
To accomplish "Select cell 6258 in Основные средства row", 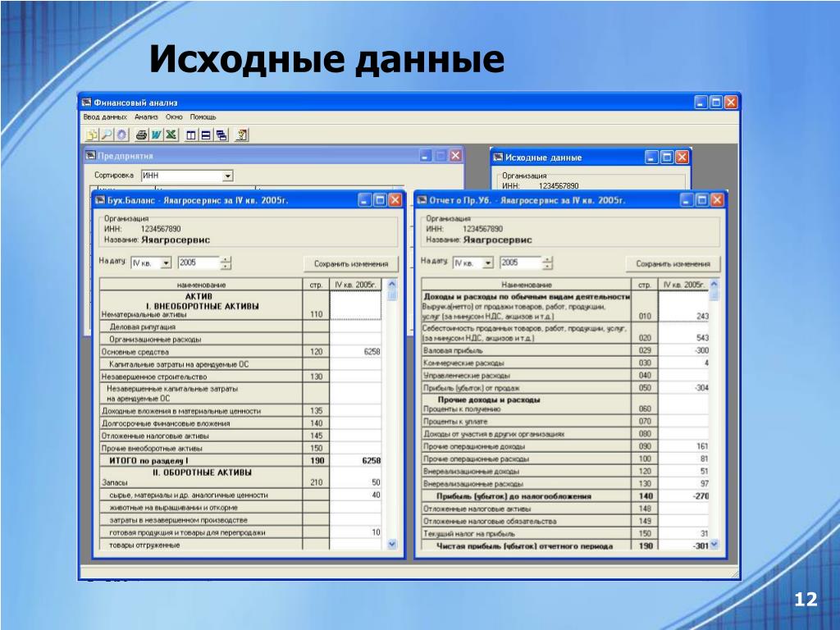I will pyautogui.click(x=356, y=351).
